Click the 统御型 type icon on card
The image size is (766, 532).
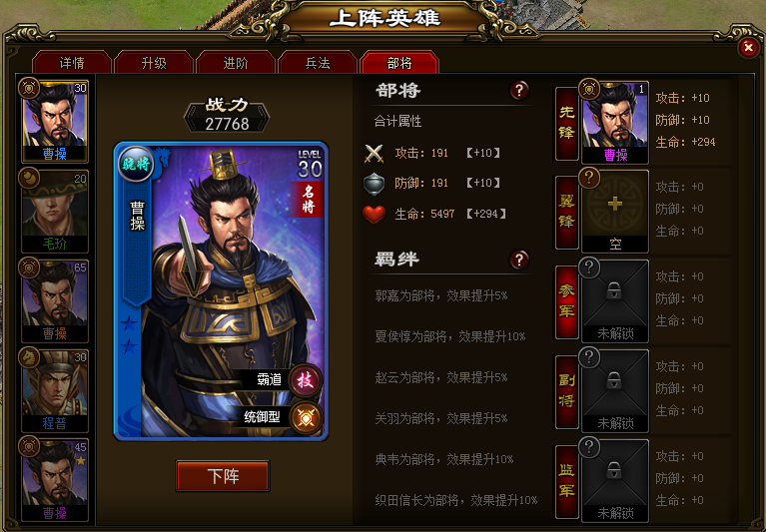(307, 418)
